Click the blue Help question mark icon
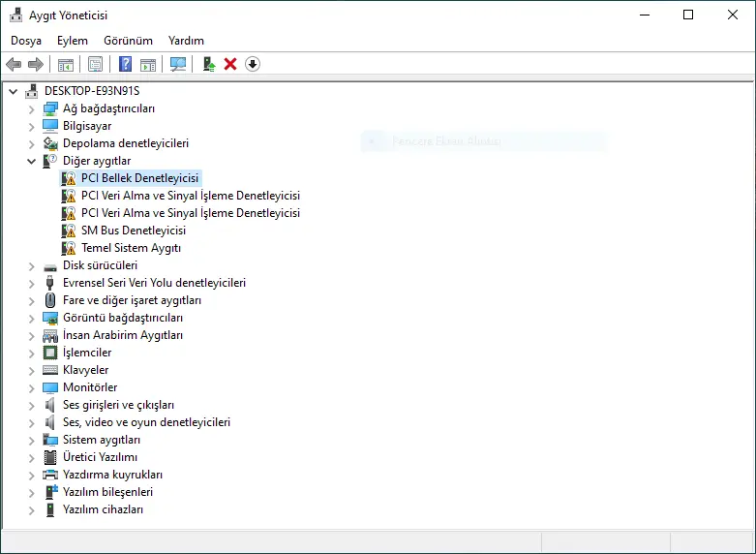Screen dimensions: 756x554 pyautogui.click(x=126, y=64)
